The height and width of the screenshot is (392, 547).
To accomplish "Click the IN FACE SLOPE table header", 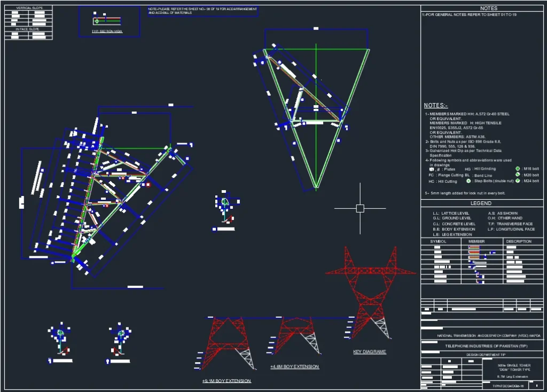I will point(27,29).
